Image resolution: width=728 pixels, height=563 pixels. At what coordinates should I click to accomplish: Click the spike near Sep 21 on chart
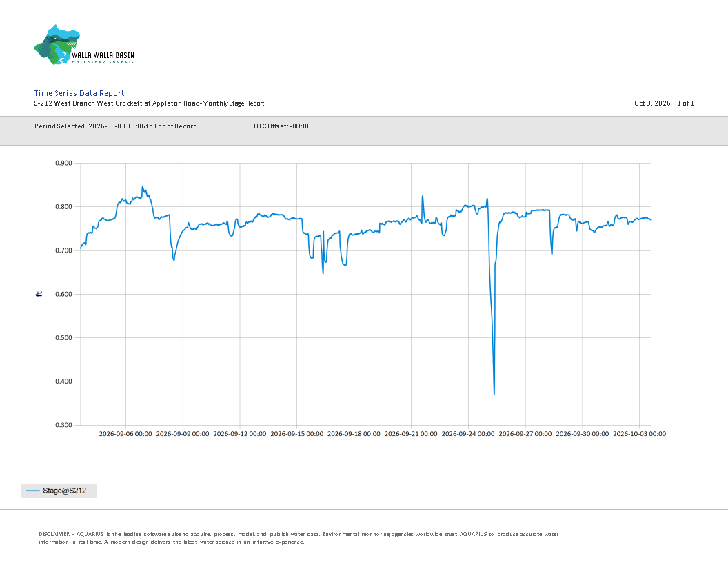tap(423, 197)
